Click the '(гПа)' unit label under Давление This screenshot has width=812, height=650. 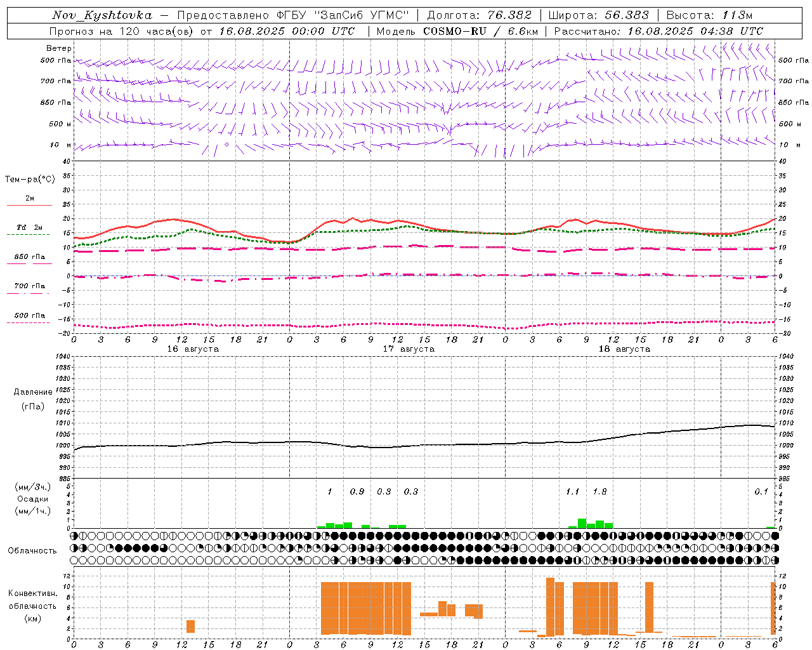coord(33,406)
